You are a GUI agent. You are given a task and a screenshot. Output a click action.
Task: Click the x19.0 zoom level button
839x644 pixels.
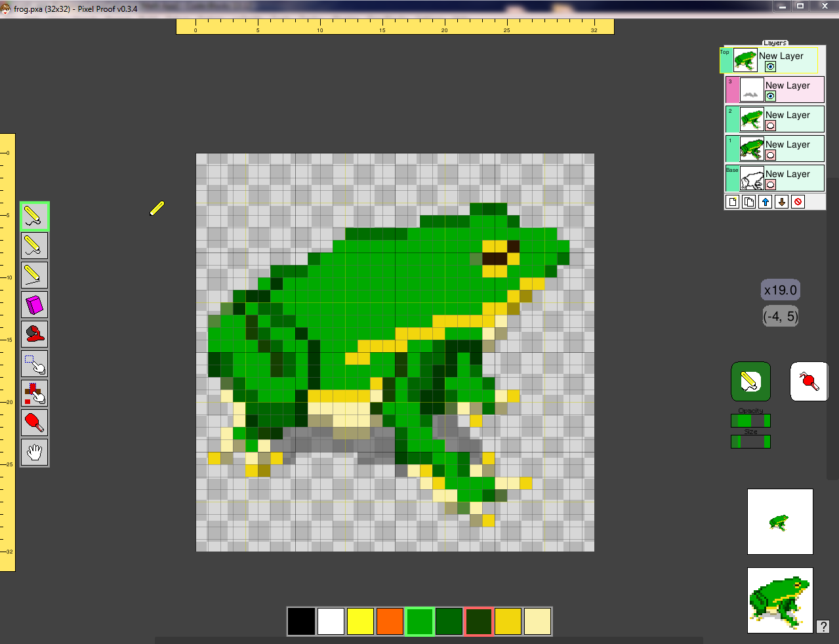(x=780, y=291)
